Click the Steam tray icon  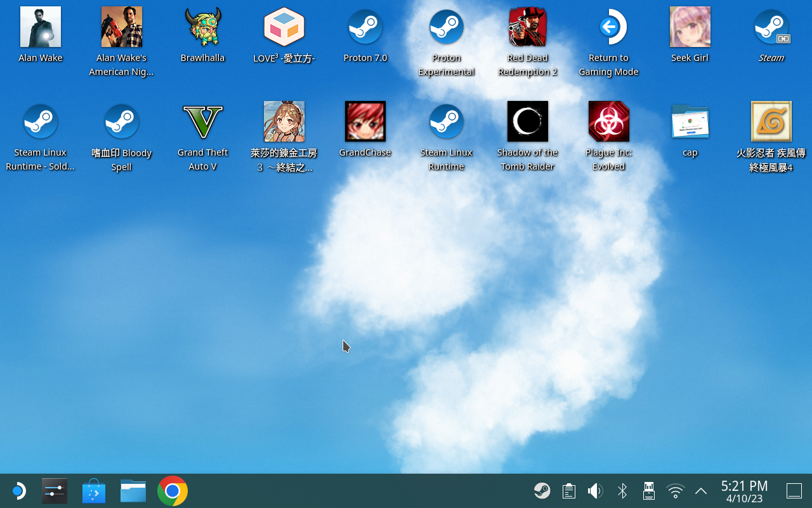pyautogui.click(x=542, y=491)
